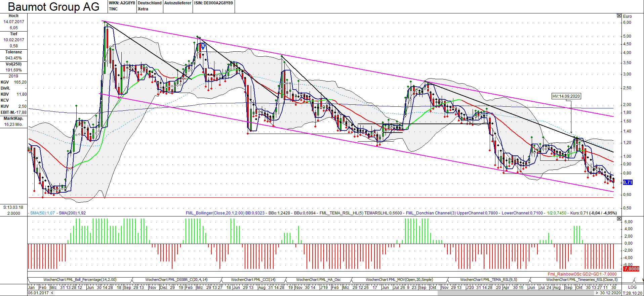Click the volatility value 191,69%
The width and height of the screenshot is (644, 296).
tap(13, 70)
